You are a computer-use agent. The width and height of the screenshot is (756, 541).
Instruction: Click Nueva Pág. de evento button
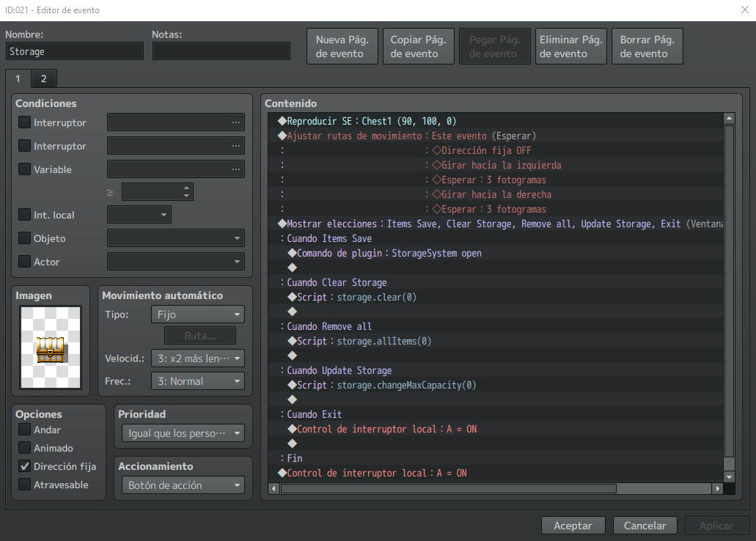click(x=342, y=46)
